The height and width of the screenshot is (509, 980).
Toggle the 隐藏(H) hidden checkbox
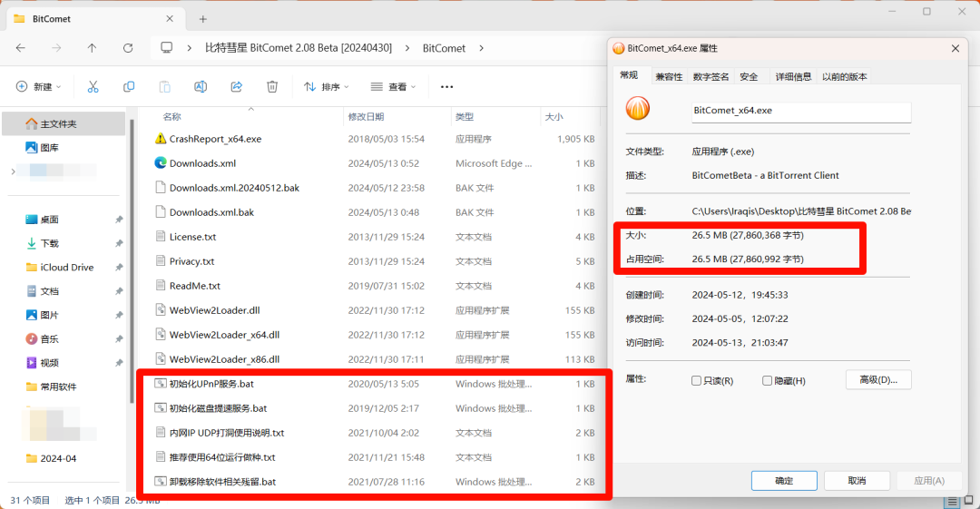click(x=767, y=381)
